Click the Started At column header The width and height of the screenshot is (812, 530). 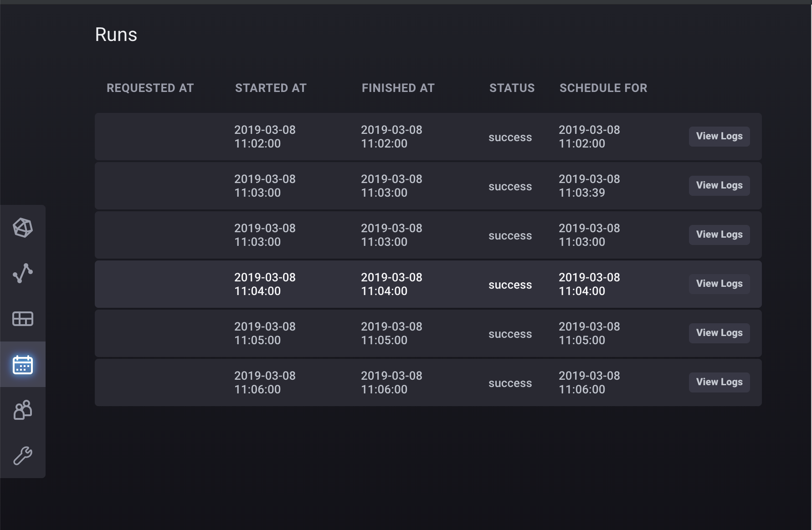coord(271,88)
